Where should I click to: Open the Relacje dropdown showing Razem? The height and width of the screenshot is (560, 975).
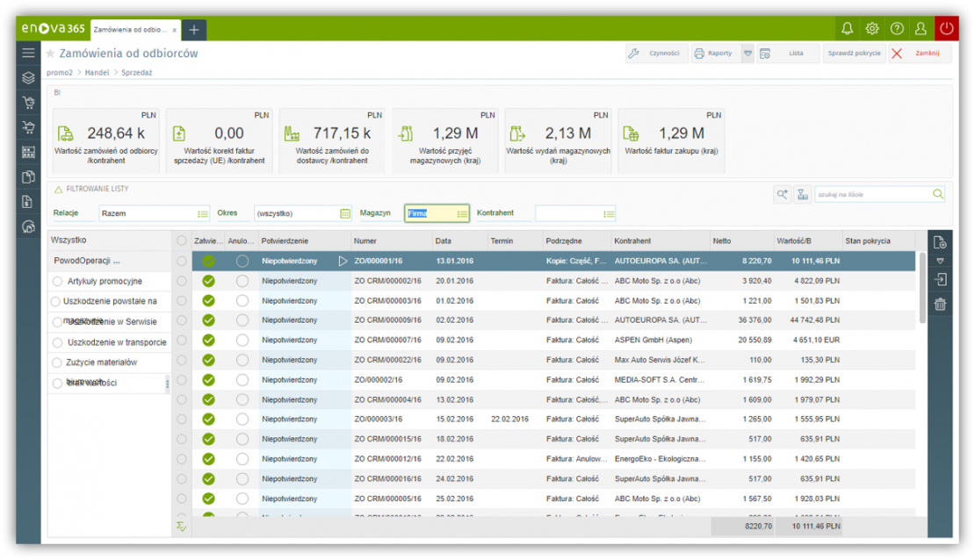(x=154, y=213)
